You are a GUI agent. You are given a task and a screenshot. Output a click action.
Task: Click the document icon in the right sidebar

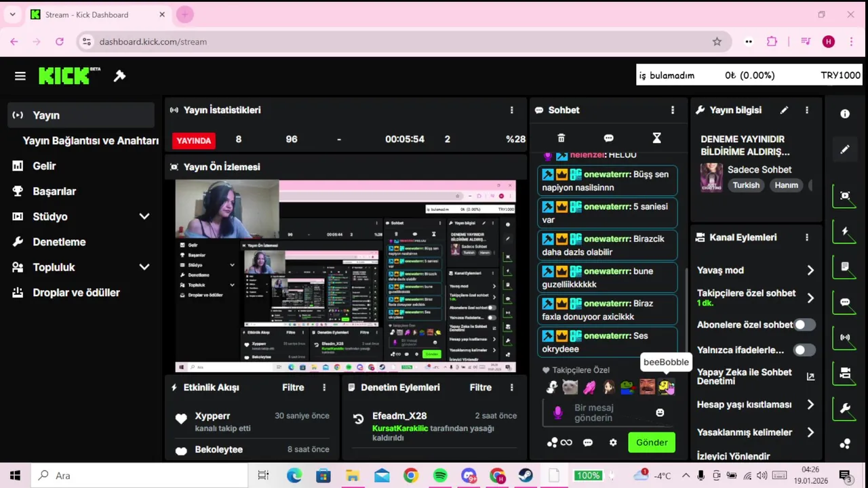(845, 266)
